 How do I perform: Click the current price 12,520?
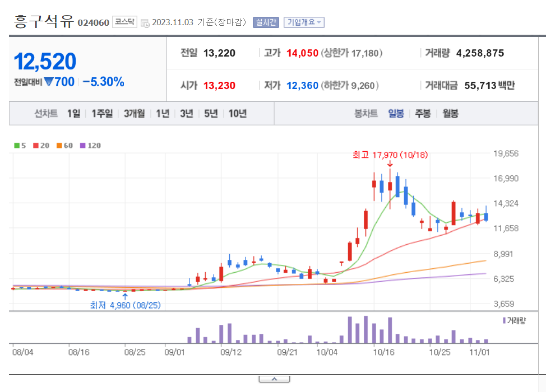45,62
